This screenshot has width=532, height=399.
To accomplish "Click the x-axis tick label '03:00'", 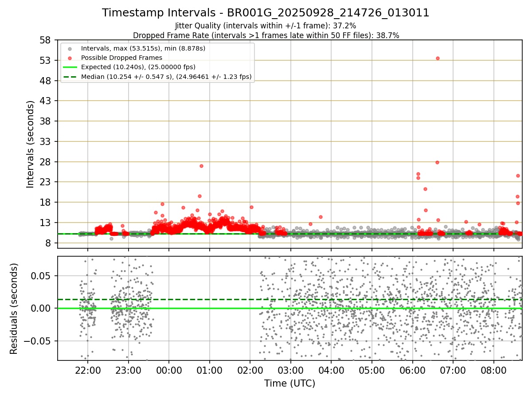I will [291, 370].
